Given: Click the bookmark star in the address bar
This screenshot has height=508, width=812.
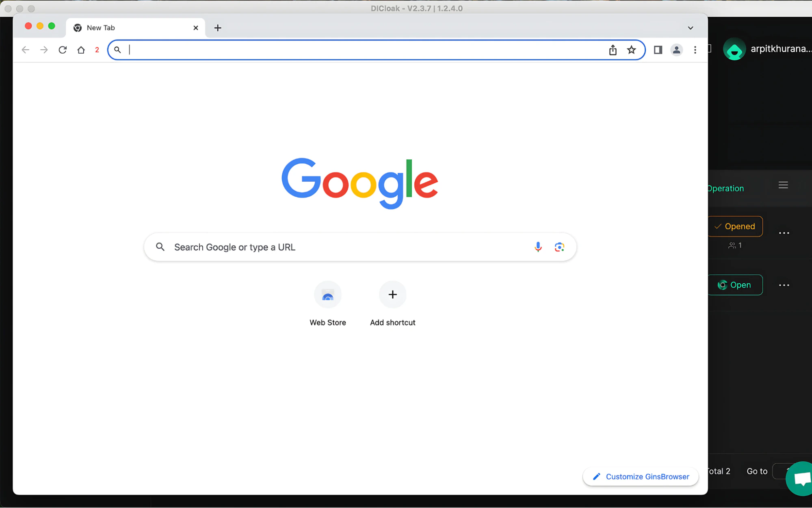Looking at the screenshot, I should click(x=631, y=50).
